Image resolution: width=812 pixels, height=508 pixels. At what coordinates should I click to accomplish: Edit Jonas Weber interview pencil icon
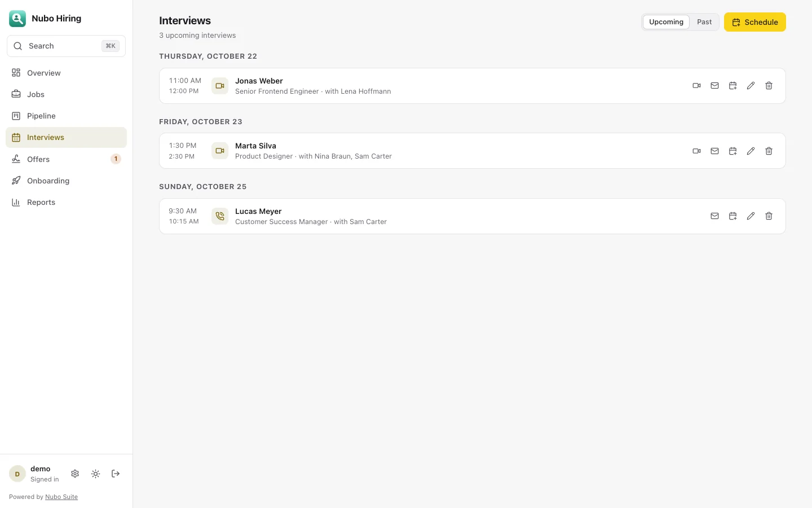pyautogui.click(x=751, y=86)
